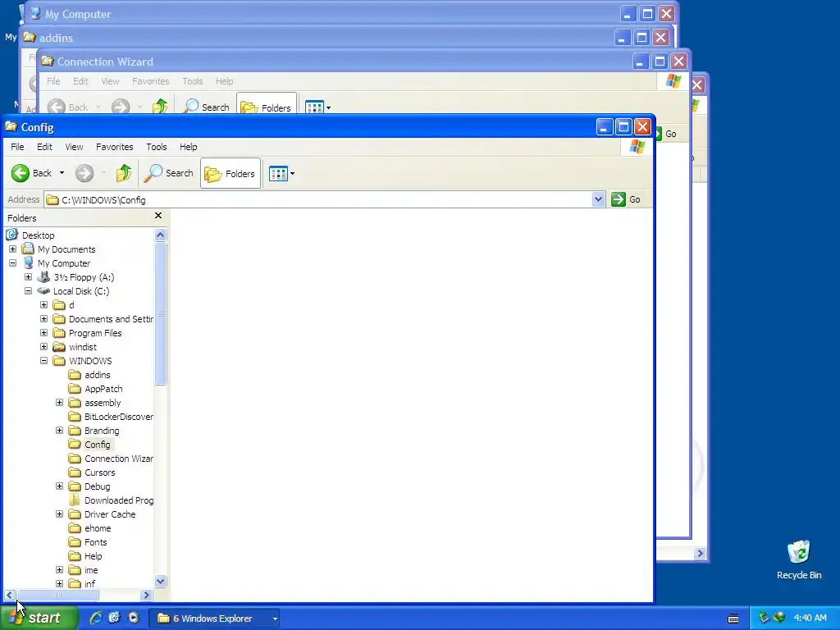The height and width of the screenshot is (630, 840).
Task: Launch Internet Explorer from Quick Launch
Action: [95, 618]
